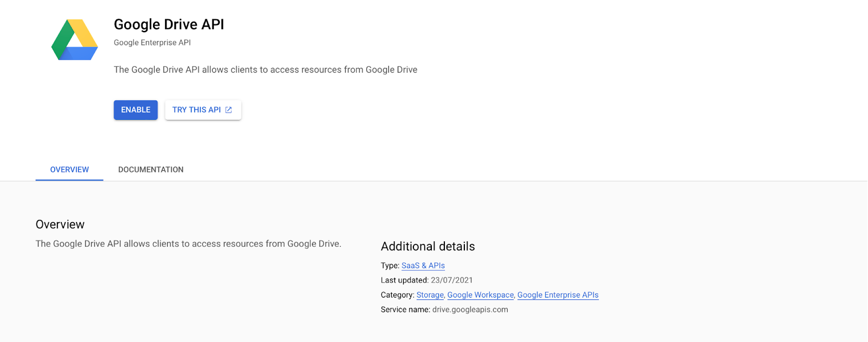
Task: Click the Google Enterprise API subtitle text
Action: 152,43
